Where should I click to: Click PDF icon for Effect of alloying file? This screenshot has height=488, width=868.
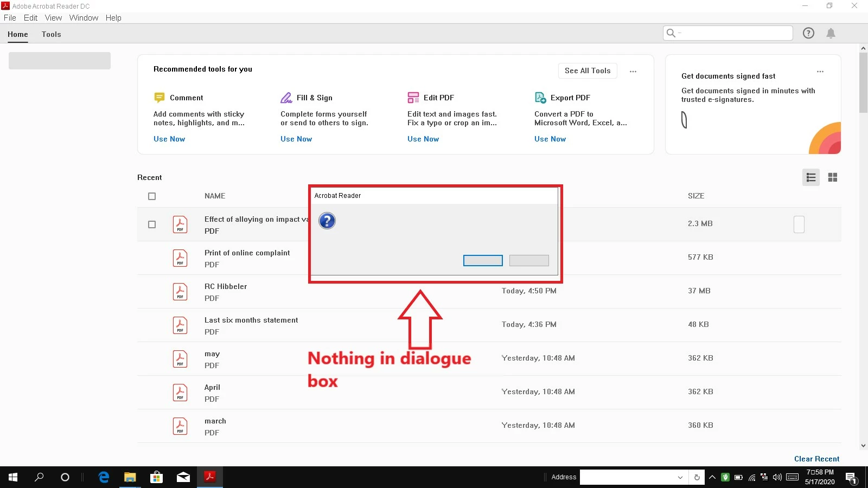pos(180,224)
